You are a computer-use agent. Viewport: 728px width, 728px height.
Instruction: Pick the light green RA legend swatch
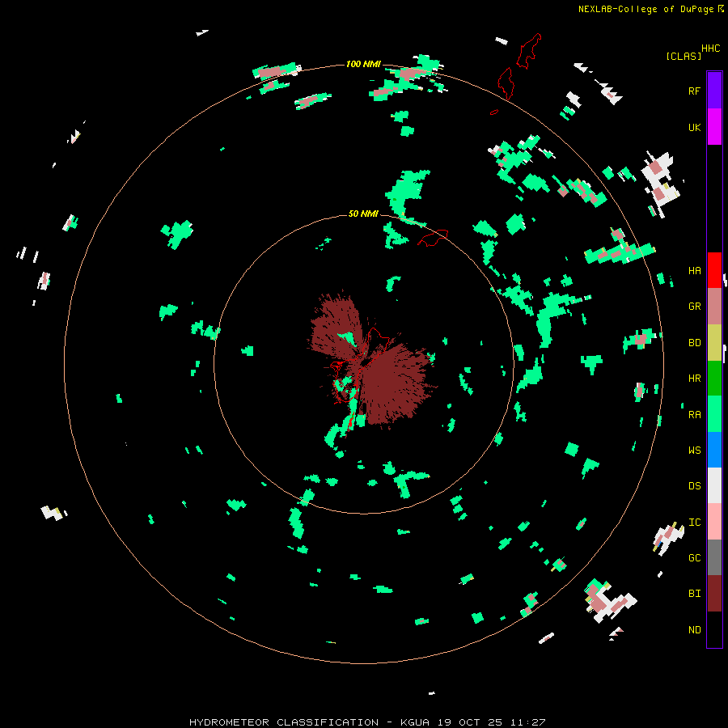(714, 414)
